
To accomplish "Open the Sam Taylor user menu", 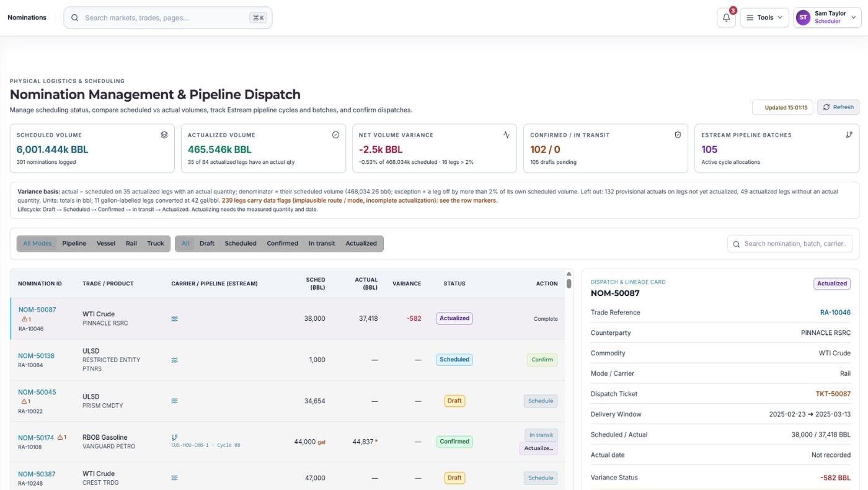I will 827,17.
